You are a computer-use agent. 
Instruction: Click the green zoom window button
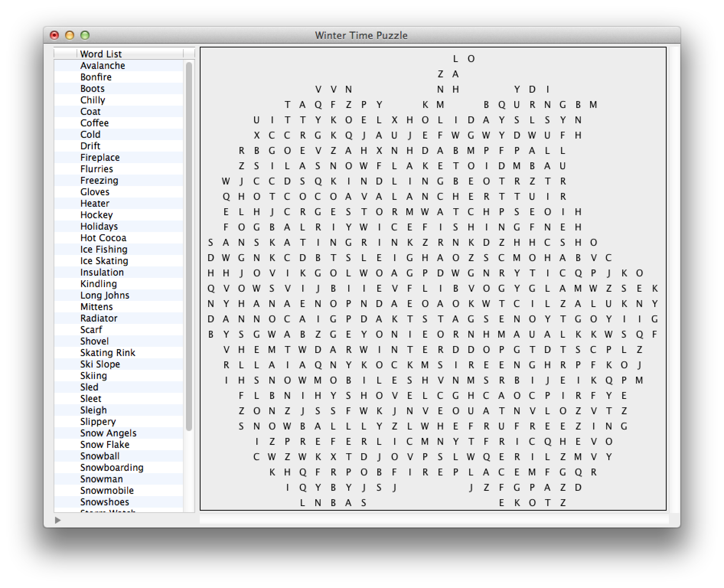85,35
